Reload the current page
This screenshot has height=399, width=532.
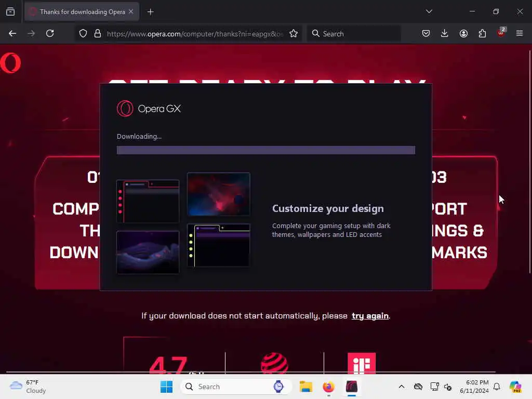tap(50, 33)
